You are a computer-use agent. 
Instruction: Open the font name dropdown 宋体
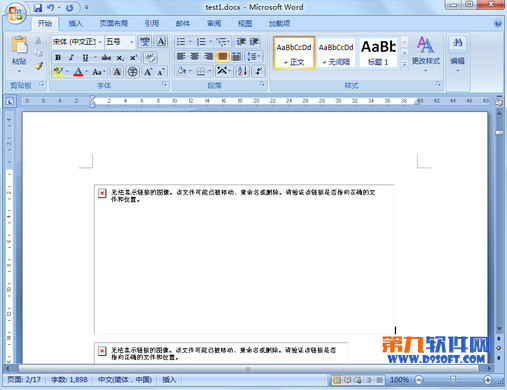click(x=100, y=42)
